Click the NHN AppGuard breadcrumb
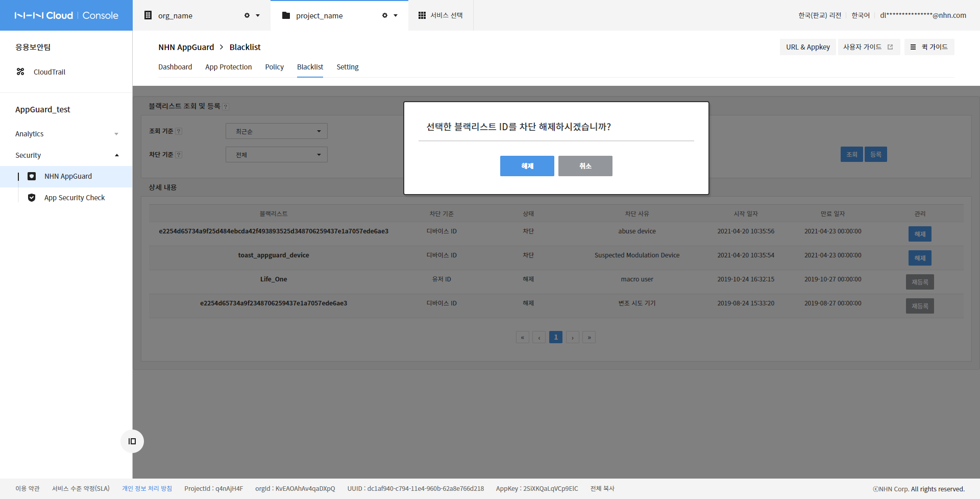This screenshot has height=499, width=980. [x=186, y=47]
